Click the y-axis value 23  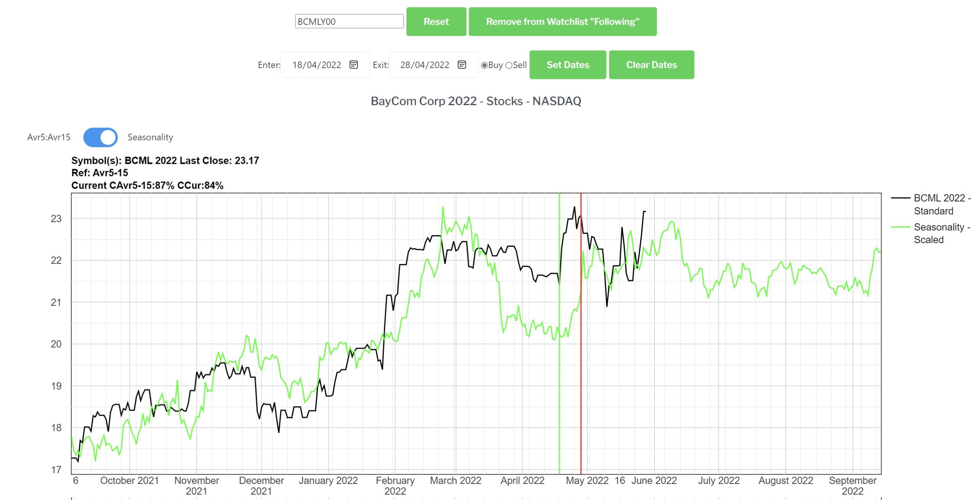(x=56, y=219)
